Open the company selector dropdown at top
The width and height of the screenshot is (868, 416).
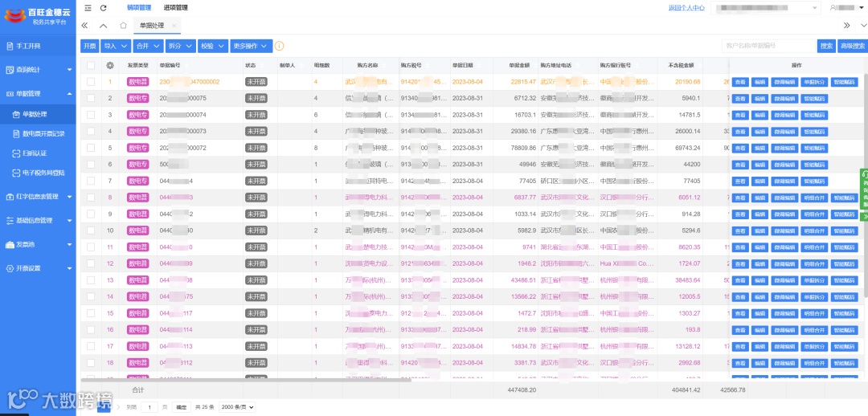(x=765, y=8)
